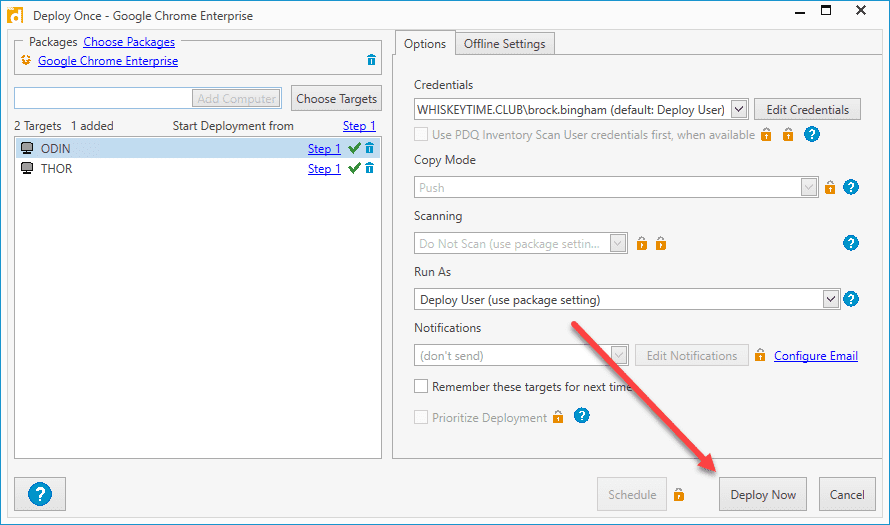The image size is (890, 525).
Task: Click the PDQ Deploy app icon in title bar
Action: pos(15,15)
